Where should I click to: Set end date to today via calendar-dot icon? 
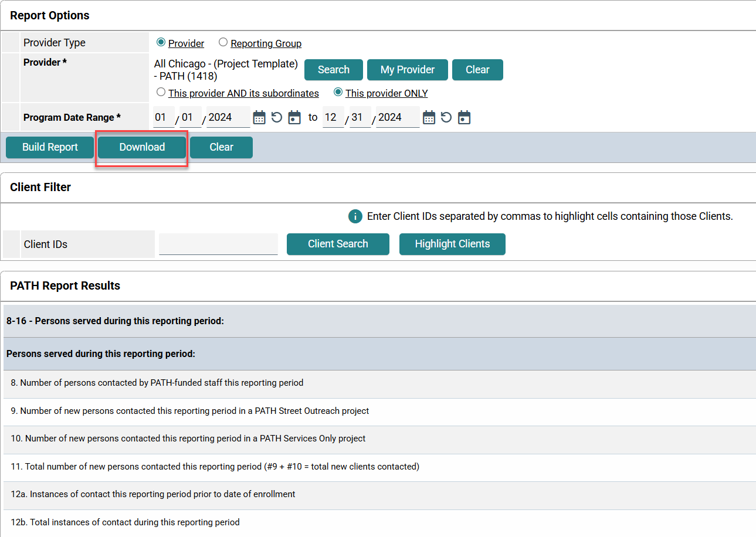[x=464, y=118]
